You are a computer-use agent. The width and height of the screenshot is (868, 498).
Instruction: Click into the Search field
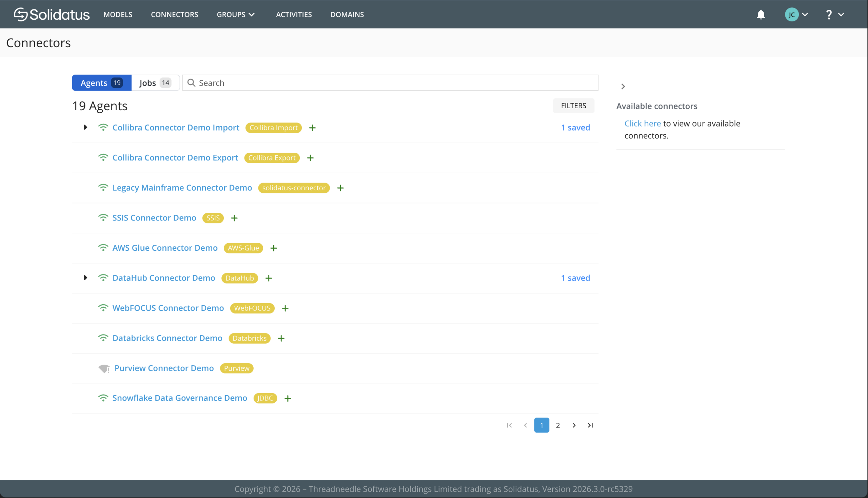(x=390, y=83)
